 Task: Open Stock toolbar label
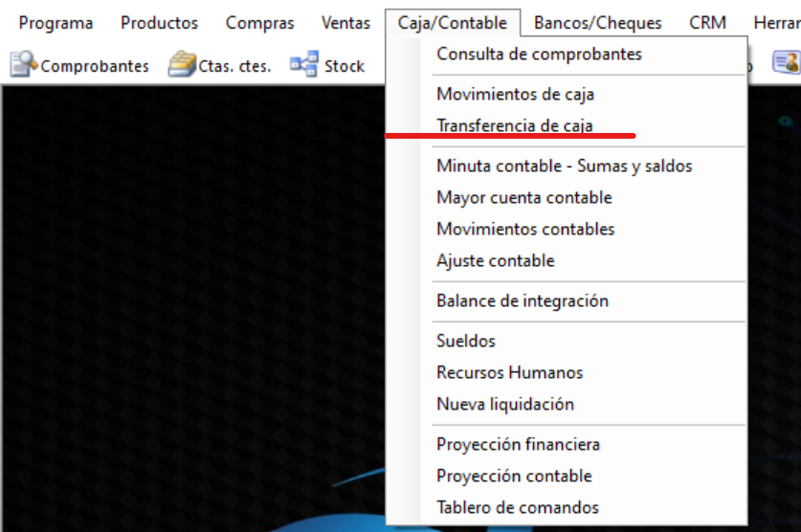(x=345, y=66)
